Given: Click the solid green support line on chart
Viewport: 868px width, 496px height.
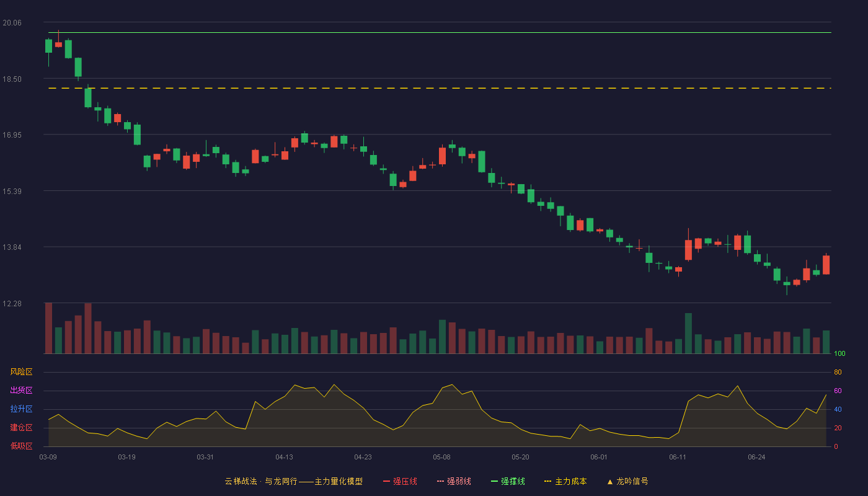Looking at the screenshot, I should [440, 32].
